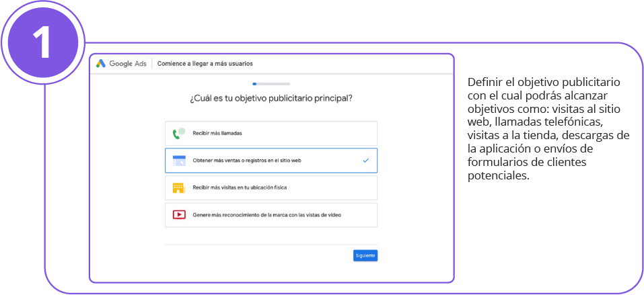The image size is (644, 295).
Task: Click the red video play icon
Action: point(178,214)
